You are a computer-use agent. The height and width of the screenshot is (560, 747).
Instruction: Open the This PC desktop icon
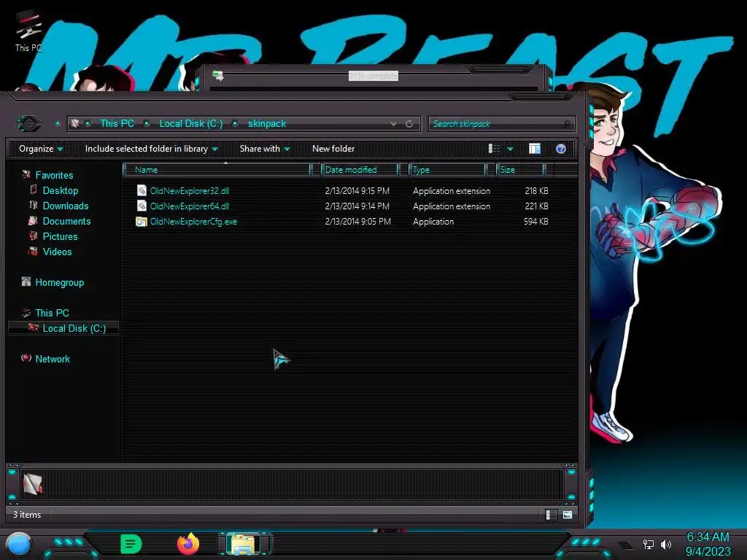28,31
